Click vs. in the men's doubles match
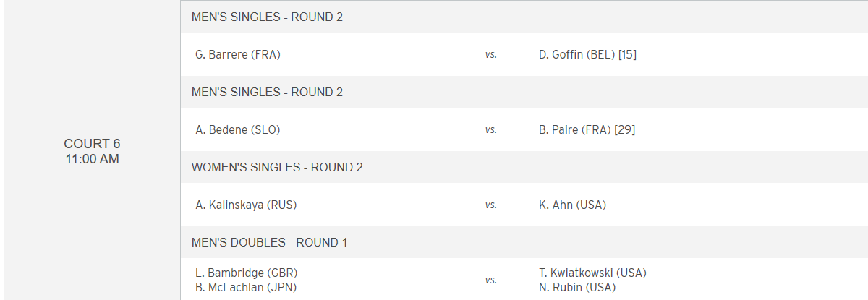868x300 pixels. click(491, 280)
